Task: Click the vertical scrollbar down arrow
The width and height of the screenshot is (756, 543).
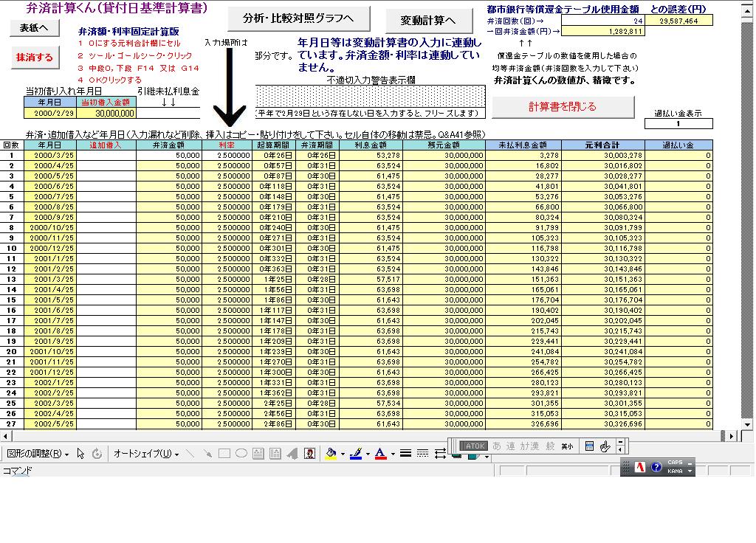Action: pos(747,424)
